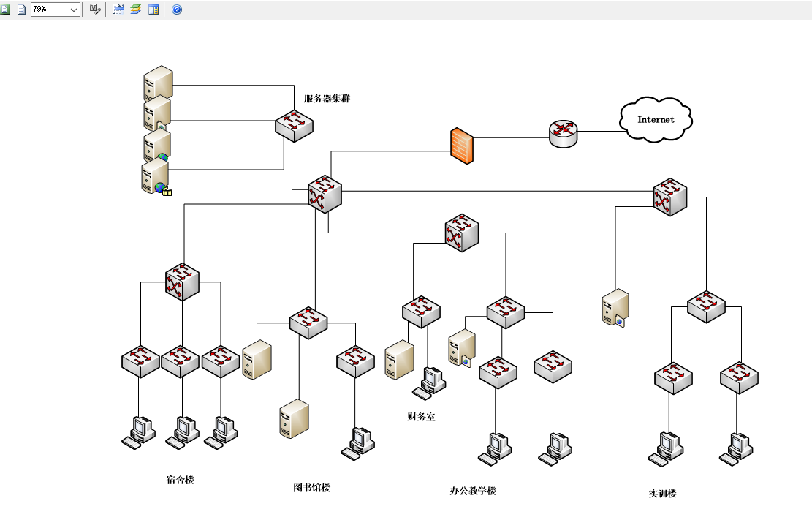The image size is (812, 528).
Task: Select the Internet cloud shape
Action: pos(656,119)
